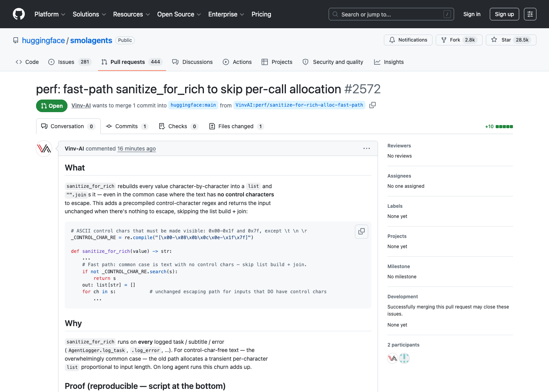
Task: Expand the Platform menu
Action: 50,14
